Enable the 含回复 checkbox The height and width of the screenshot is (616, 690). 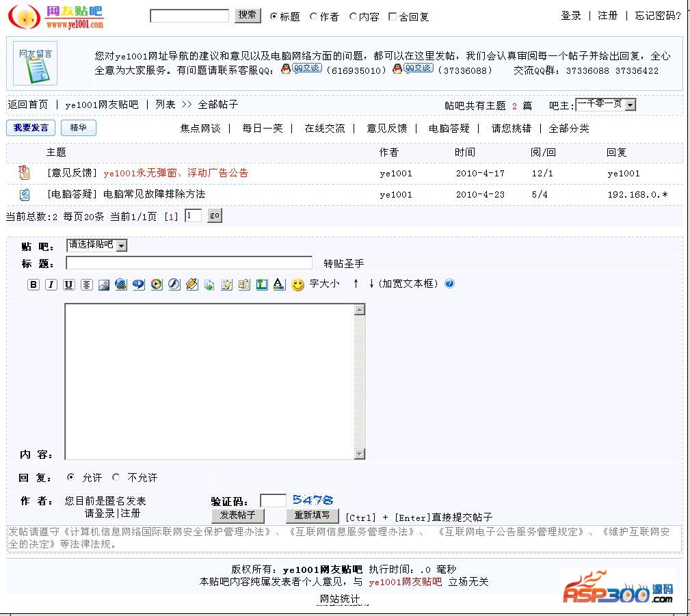point(393,16)
